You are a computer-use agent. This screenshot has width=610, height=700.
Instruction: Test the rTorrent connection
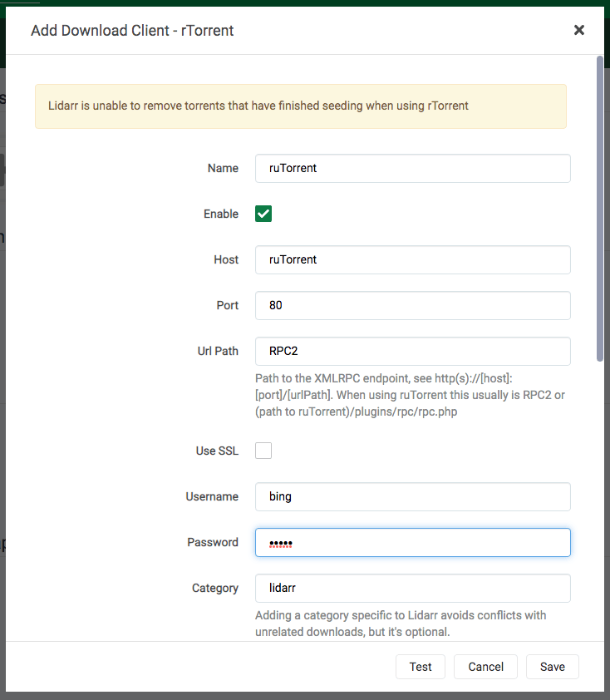pyautogui.click(x=421, y=666)
